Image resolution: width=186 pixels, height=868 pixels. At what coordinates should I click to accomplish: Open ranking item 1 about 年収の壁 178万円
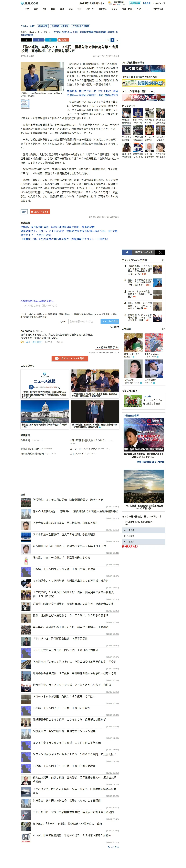click(x=143, y=270)
